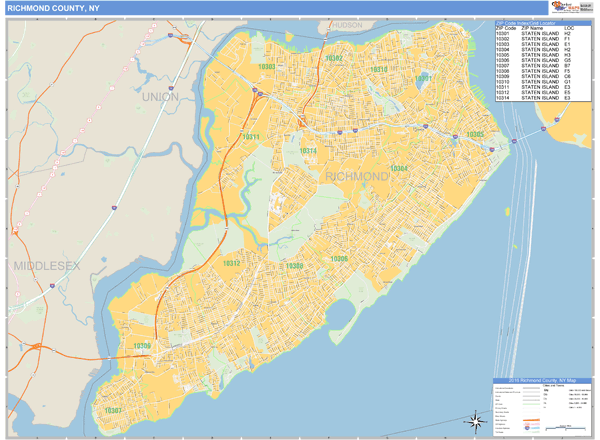Click ZIP code label 10304 on map
Viewport: 600px width, 440px height.
pyautogui.click(x=399, y=168)
